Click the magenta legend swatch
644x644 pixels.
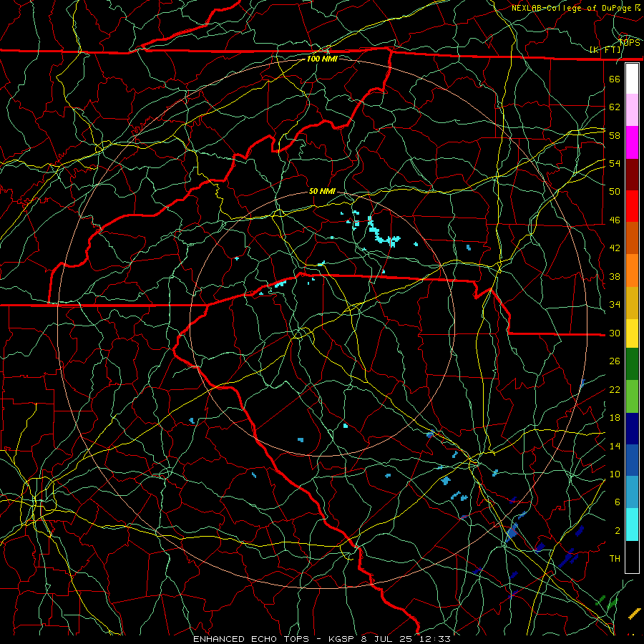click(x=632, y=142)
